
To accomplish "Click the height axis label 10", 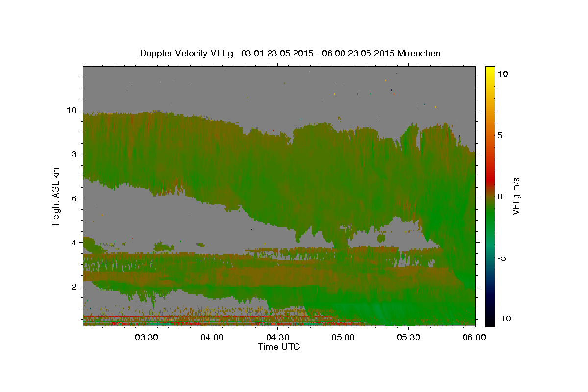I will tap(72, 110).
